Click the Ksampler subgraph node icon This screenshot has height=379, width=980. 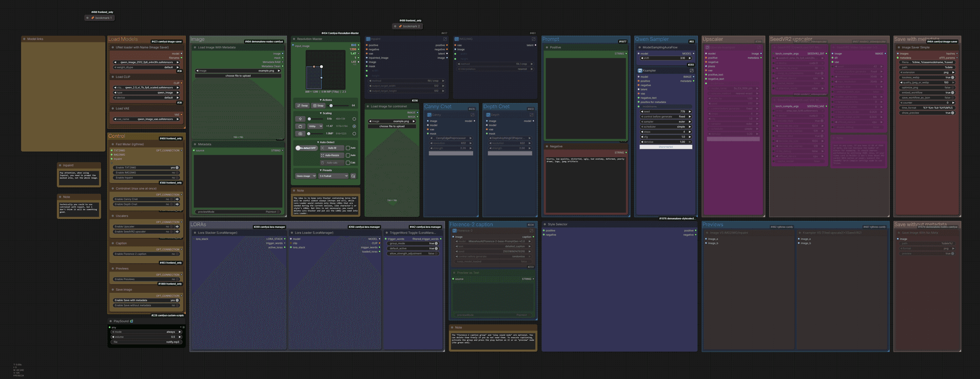coord(640,71)
